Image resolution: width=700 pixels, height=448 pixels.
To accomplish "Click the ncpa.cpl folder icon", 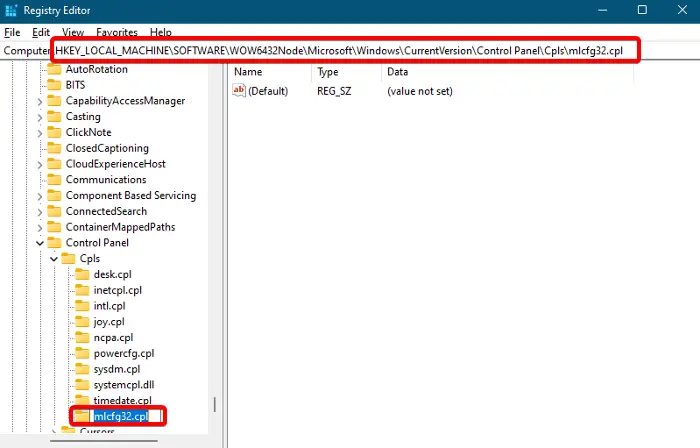I will (82, 337).
